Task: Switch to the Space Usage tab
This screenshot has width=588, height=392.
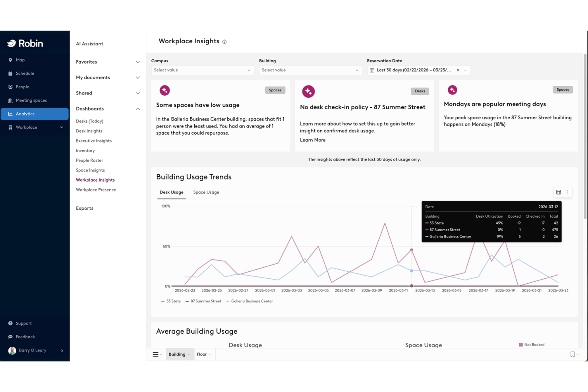Action: pyautogui.click(x=206, y=192)
